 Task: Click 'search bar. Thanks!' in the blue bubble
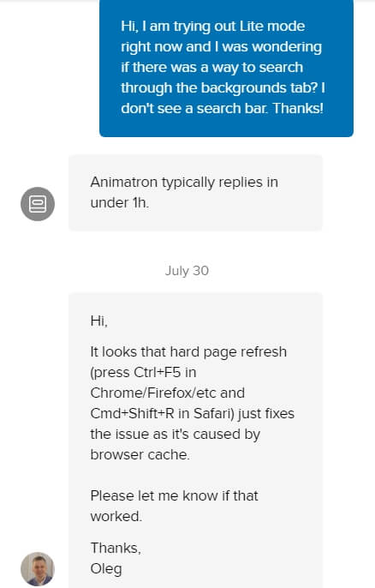coord(259,108)
